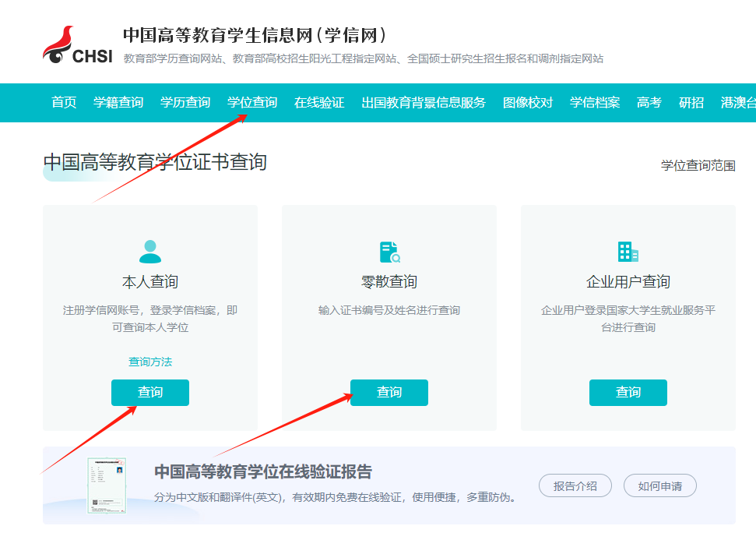Open 研招 in the navigation bar

tap(691, 102)
